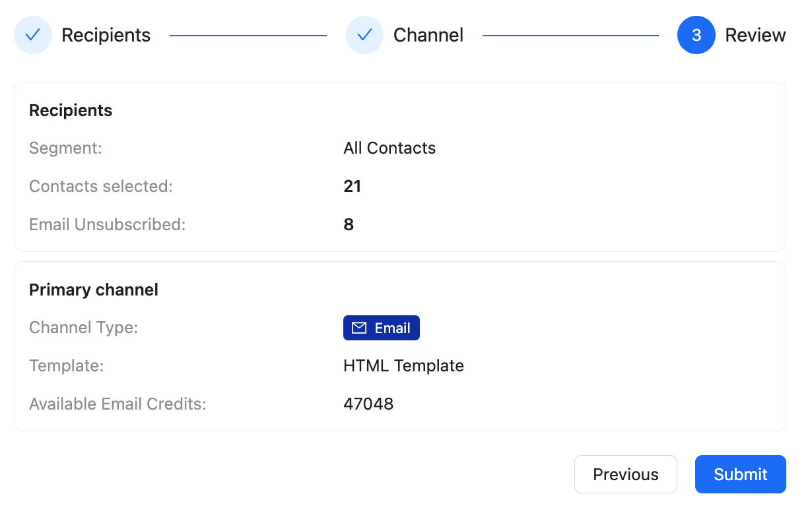
Task: Click the Available Email Credits: label
Action: pyautogui.click(x=118, y=404)
